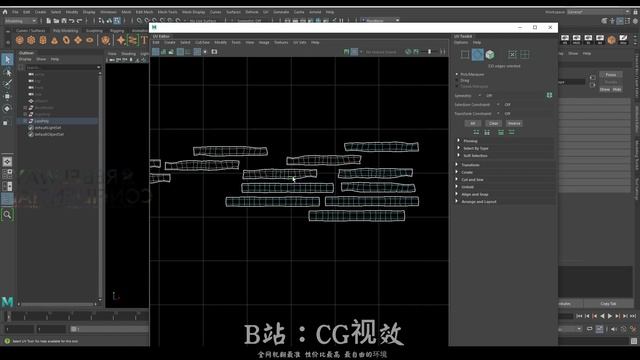Select Drag radio option in UV Toolkit
The width and height of the screenshot is (640, 360).
pyautogui.click(x=457, y=80)
